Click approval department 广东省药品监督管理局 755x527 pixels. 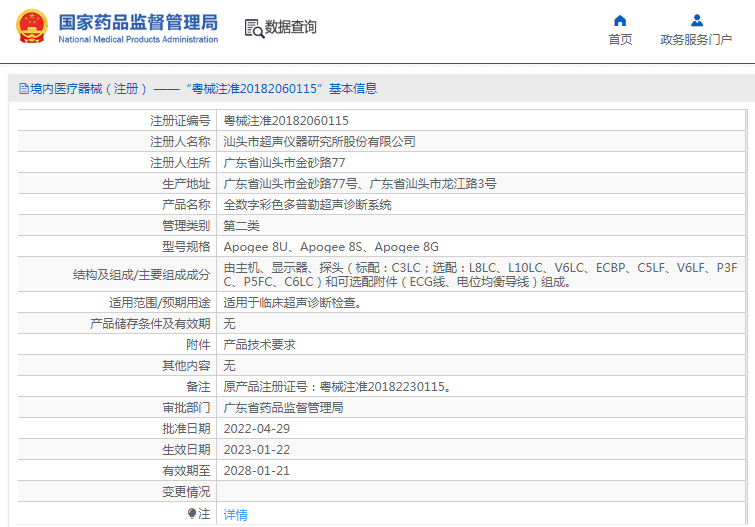coord(283,408)
